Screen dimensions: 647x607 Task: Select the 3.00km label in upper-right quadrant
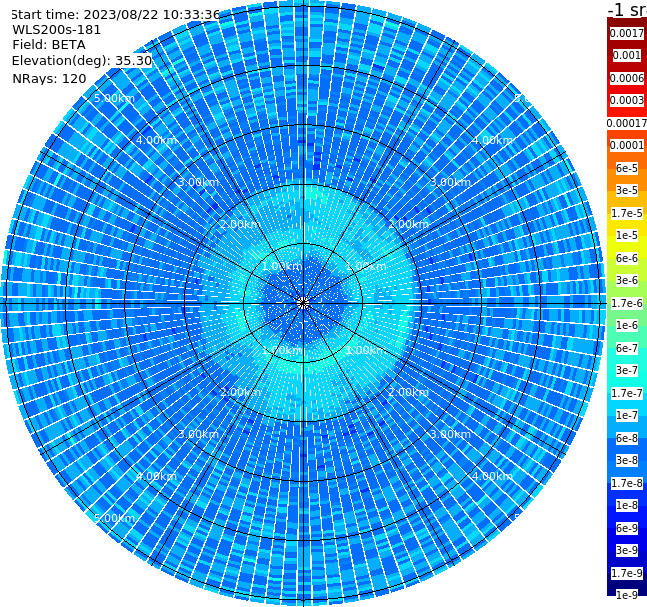tap(450, 182)
